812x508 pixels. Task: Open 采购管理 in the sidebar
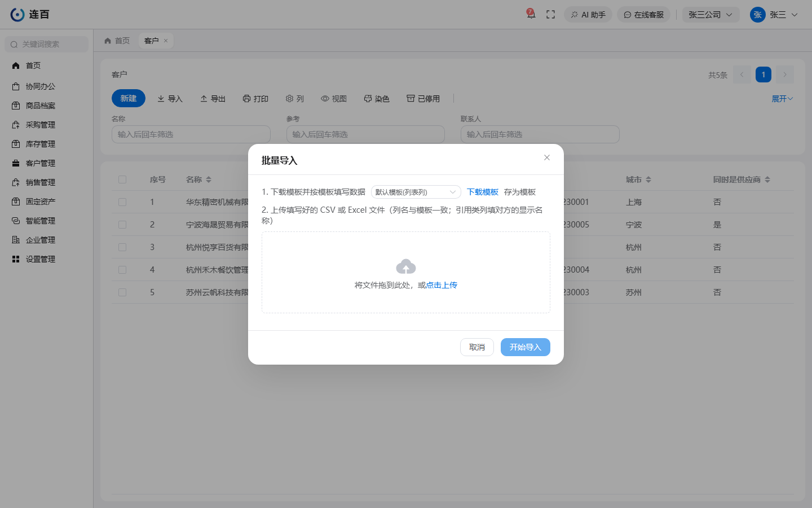tap(46, 125)
